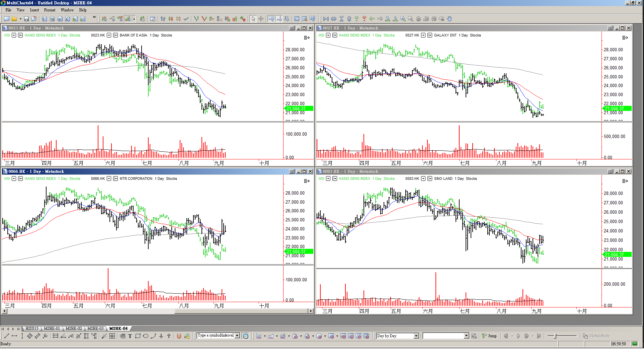
Task: Select the crosshair pointer tool
Action: 261,19
